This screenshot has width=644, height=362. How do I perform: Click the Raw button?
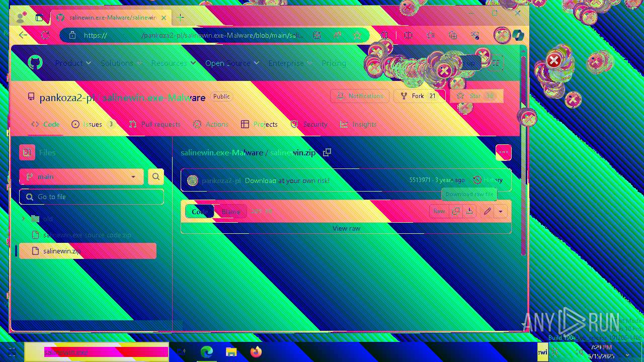439,212
